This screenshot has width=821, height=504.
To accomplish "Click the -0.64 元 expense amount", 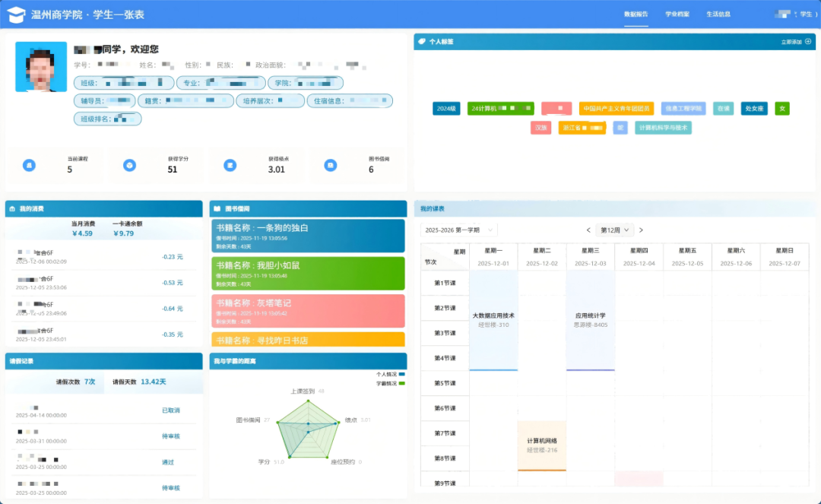I will [173, 309].
